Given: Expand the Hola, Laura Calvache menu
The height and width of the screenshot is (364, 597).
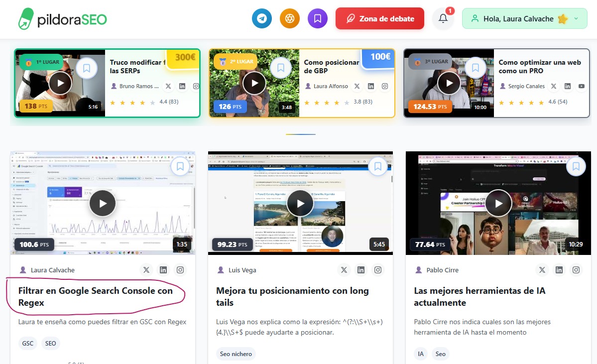Looking at the screenshot, I should click(x=525, y=18).
